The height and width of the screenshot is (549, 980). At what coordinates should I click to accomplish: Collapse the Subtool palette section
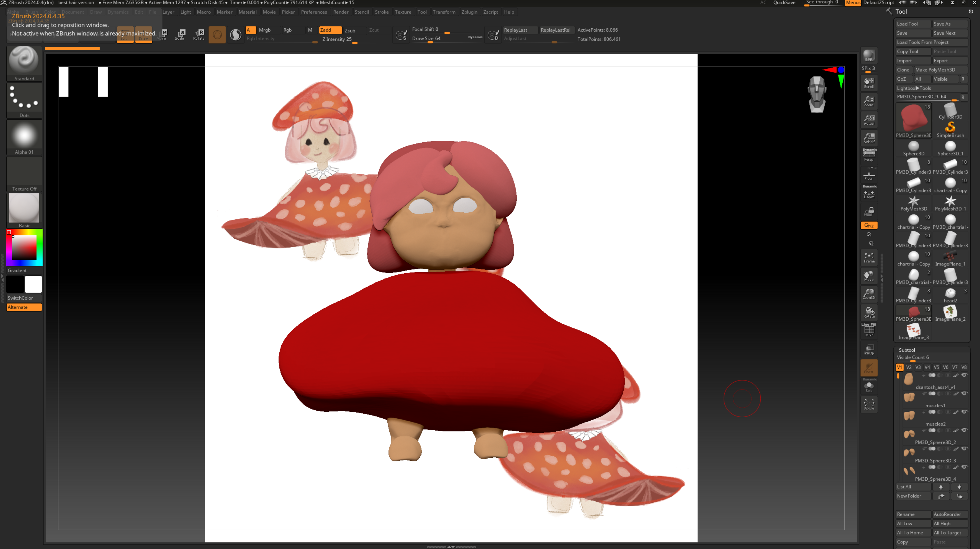[x=906, y=350]
